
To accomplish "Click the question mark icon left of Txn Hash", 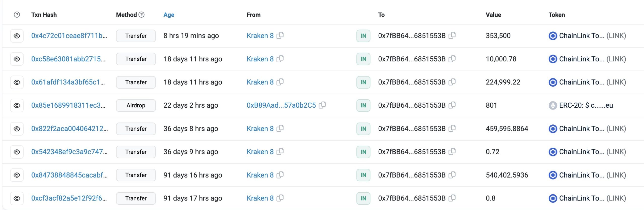I will [17, 15].
